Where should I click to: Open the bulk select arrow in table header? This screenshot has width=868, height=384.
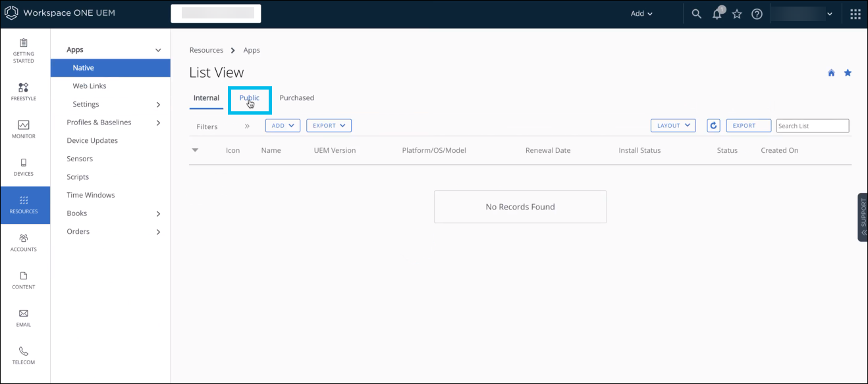(195, 150)
